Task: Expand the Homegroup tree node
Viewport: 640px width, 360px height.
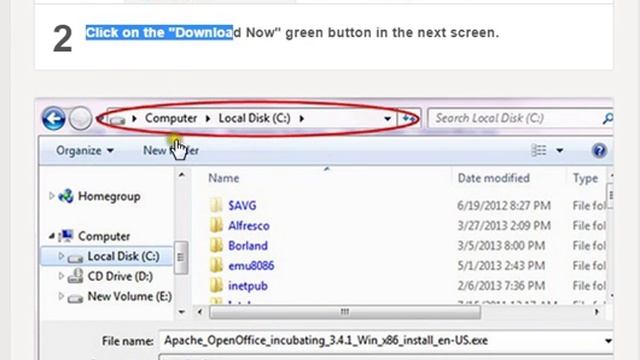Action: click(x=52, y=196)
